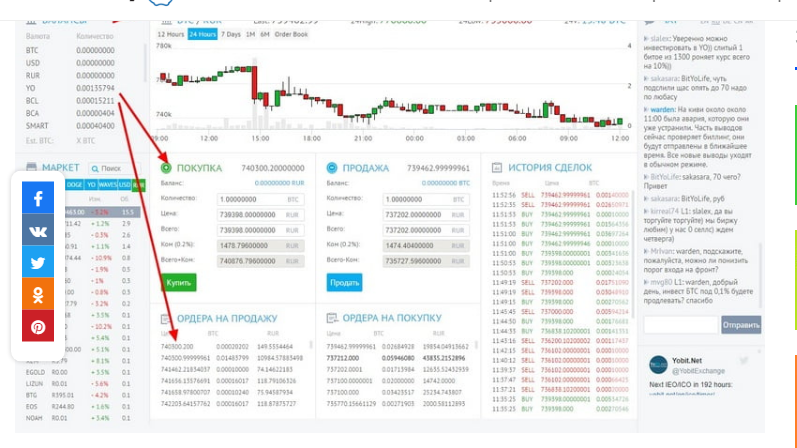The image size is (797, 448).
Task: Open the Order Book chart tab
Action: pos(291,34)
